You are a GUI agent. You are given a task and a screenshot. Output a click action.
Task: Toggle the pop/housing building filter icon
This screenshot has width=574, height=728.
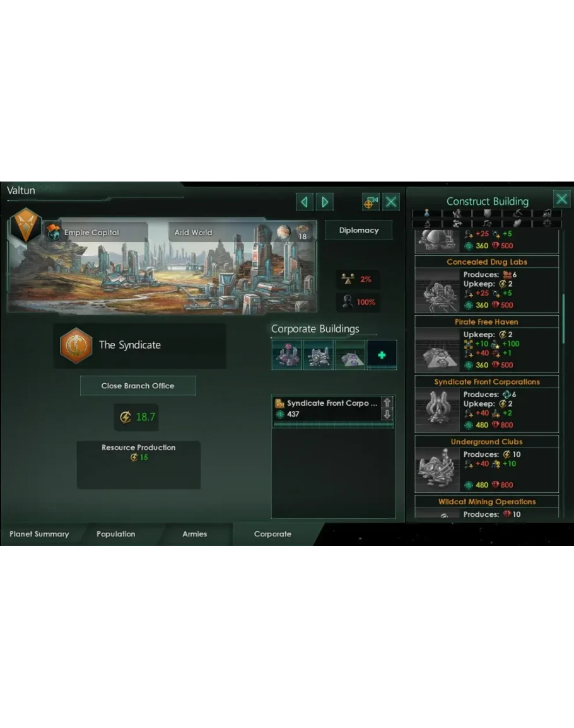pos(427,214)
